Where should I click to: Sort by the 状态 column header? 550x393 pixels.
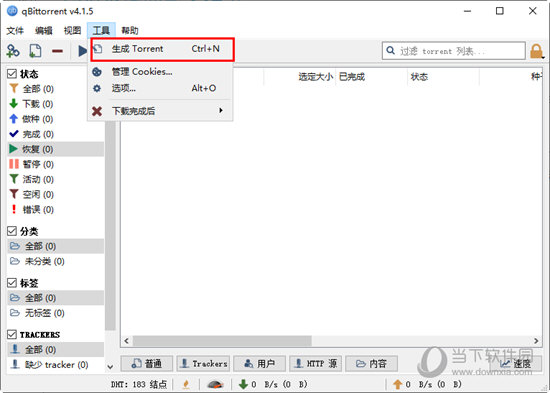pyautogui.click(x=443, y=76)
